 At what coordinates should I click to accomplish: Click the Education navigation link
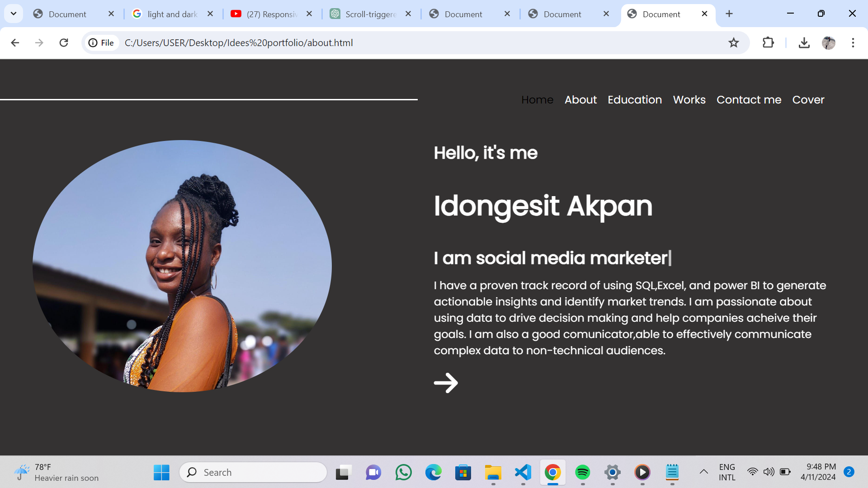(635, 100)
